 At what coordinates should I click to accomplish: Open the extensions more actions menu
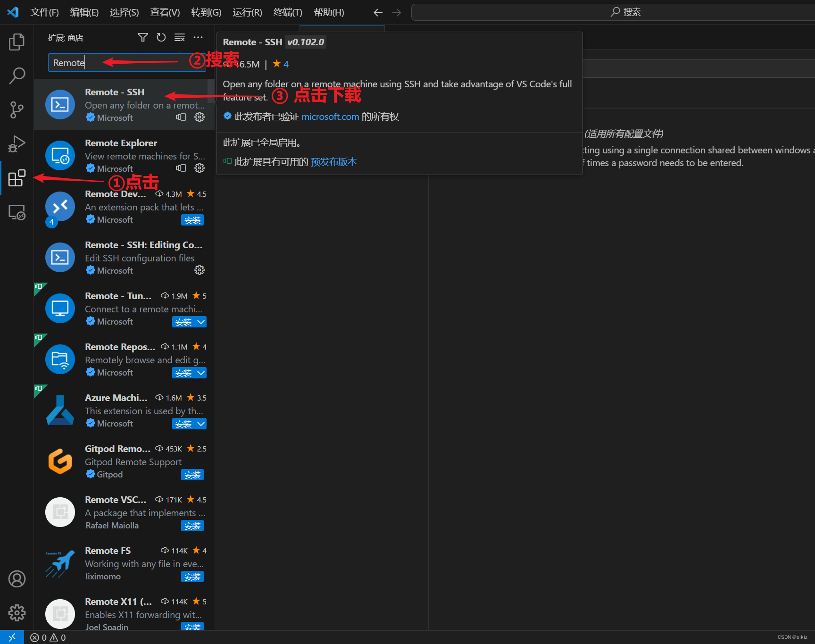coord(198,37)
